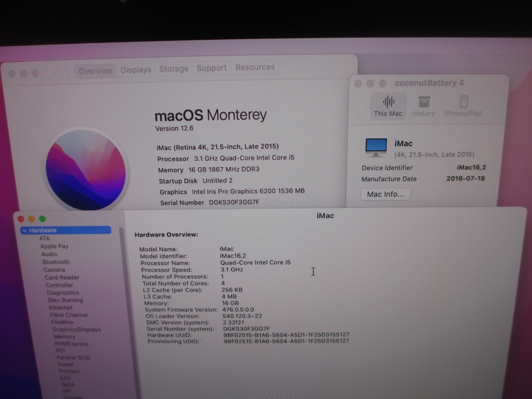Select PCI in the hardware sidebar
This screenshot has height=399, width=532.
(x=60, y=350)
